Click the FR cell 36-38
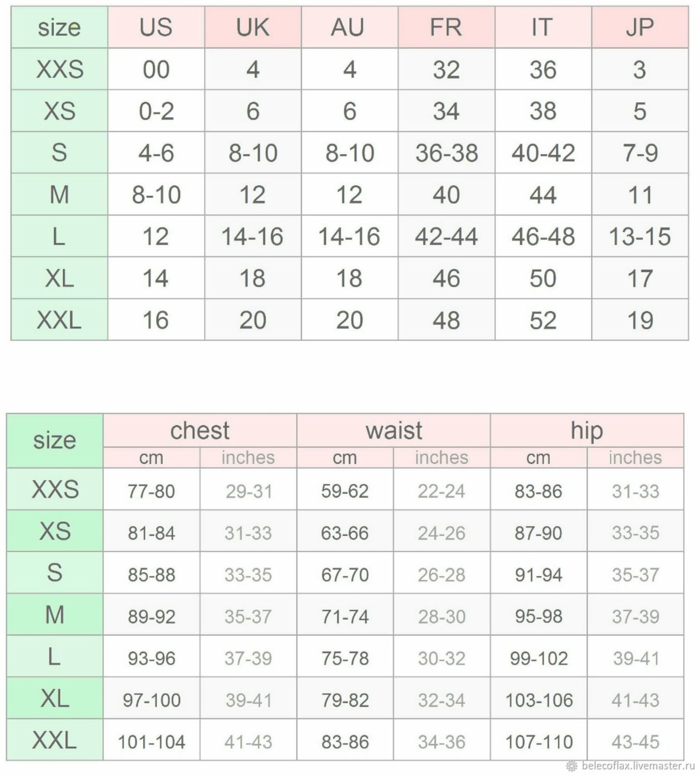The image size is (700, 775). coord(446,153)
